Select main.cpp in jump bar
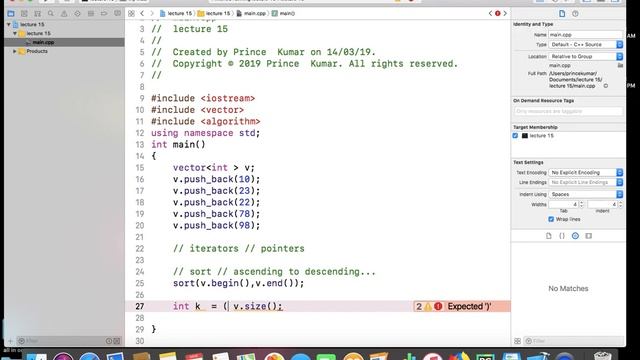Image resolution: width=640 pixels, height=360 pixels. click(x=251, y=13)
